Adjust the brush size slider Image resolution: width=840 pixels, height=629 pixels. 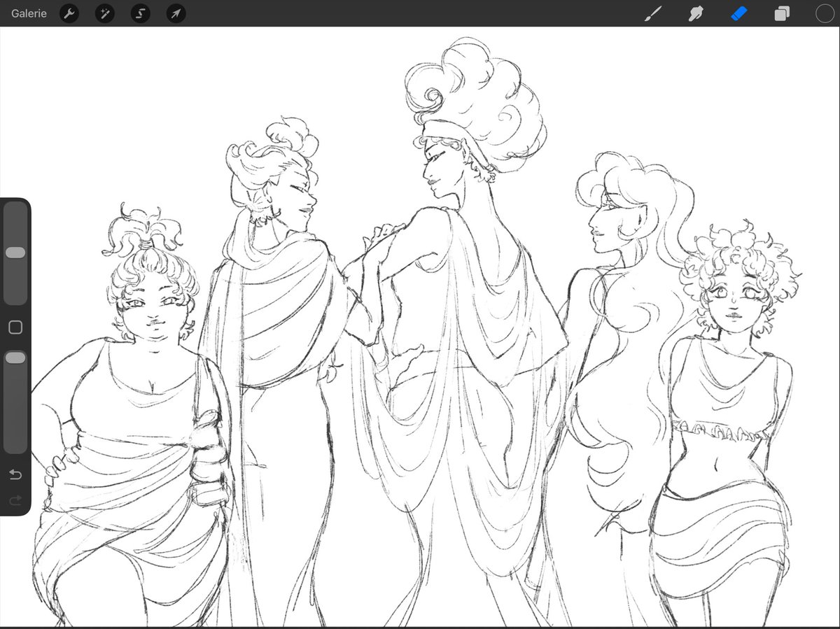15,253
